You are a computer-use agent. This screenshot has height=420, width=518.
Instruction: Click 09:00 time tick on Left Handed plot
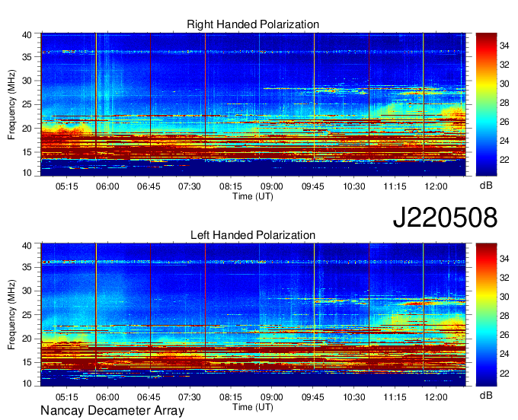click(271, 397)
